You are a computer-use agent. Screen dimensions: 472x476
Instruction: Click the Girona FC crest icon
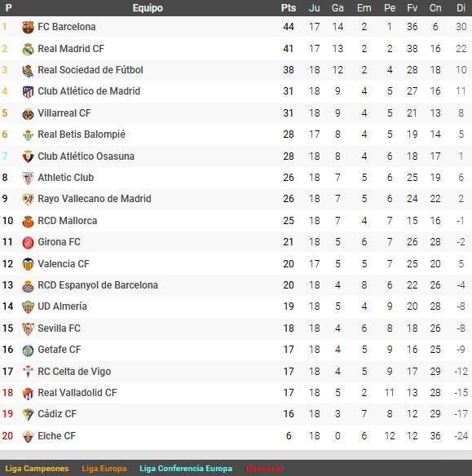click(x=28, y=243)
